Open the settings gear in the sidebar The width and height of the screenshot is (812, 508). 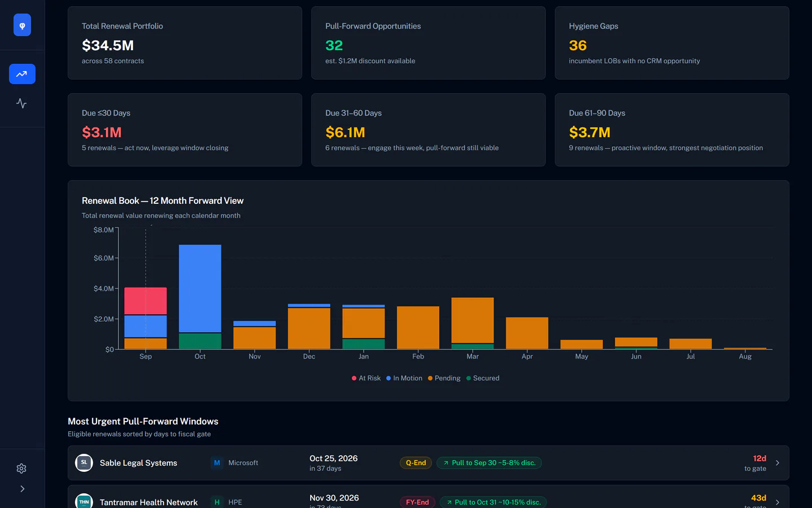click(x=22, y=468)
